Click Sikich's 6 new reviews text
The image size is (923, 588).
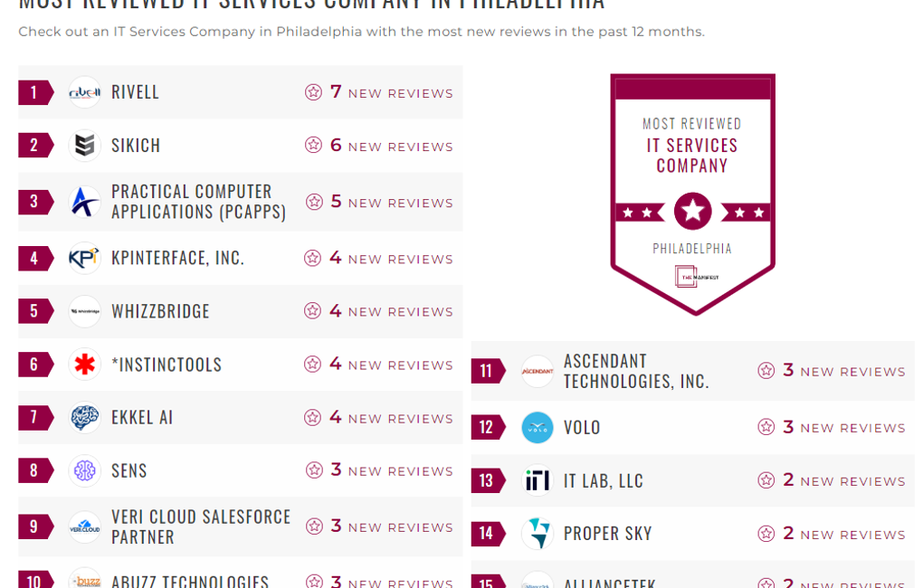tap(390, 146)
